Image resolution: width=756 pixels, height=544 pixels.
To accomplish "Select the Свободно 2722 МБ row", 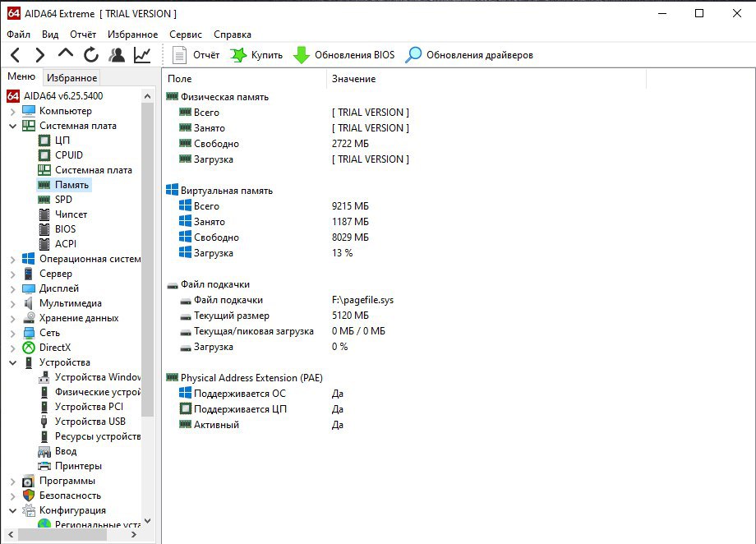I will click(274, 144).
